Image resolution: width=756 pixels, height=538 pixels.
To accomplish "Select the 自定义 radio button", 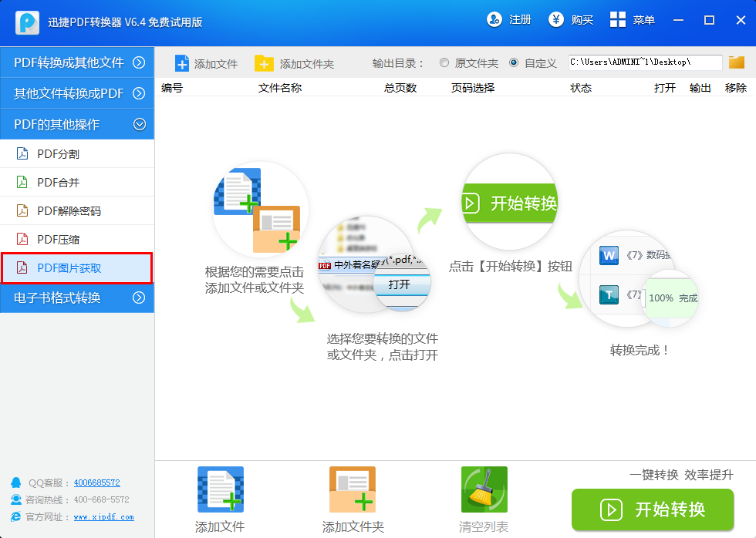I will coord(514,62).
